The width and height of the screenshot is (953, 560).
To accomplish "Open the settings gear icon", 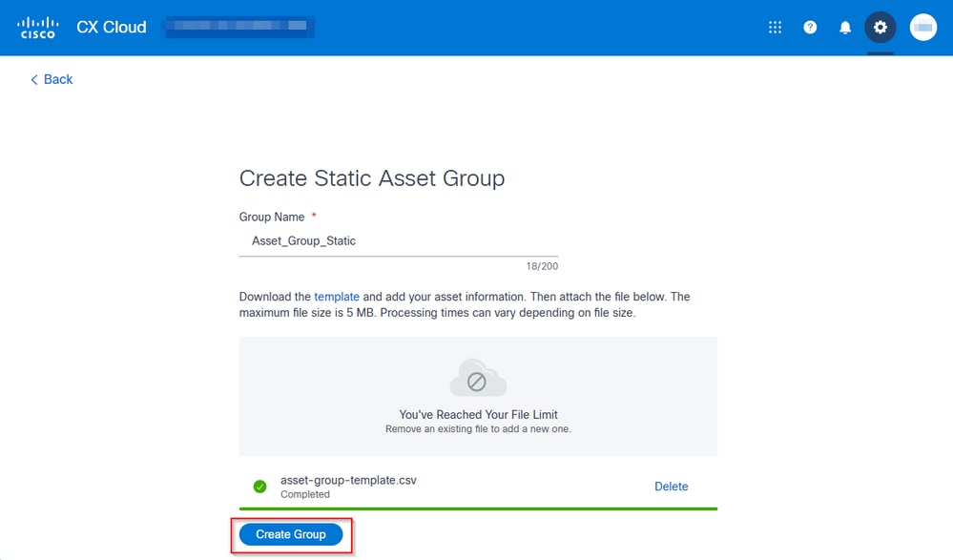I will point(880,28).
